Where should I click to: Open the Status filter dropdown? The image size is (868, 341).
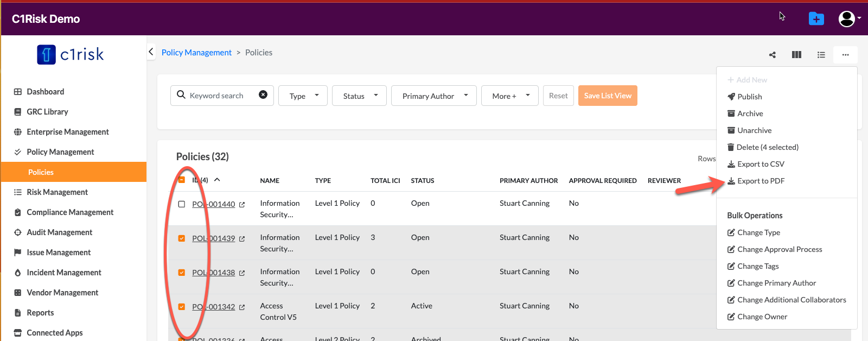click(x=359, y=96)
